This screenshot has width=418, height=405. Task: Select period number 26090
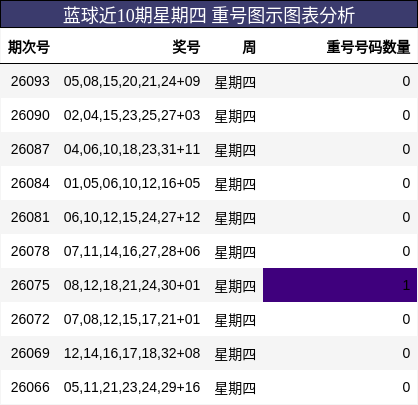(x=30, y=115)
